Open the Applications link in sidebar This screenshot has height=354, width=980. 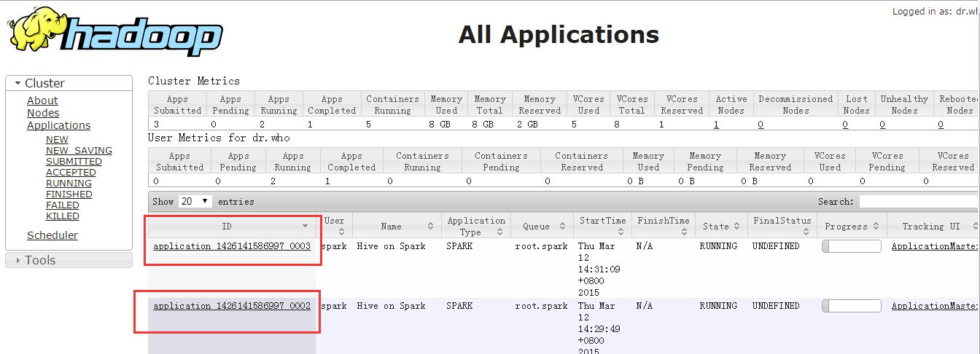(58, 125)
